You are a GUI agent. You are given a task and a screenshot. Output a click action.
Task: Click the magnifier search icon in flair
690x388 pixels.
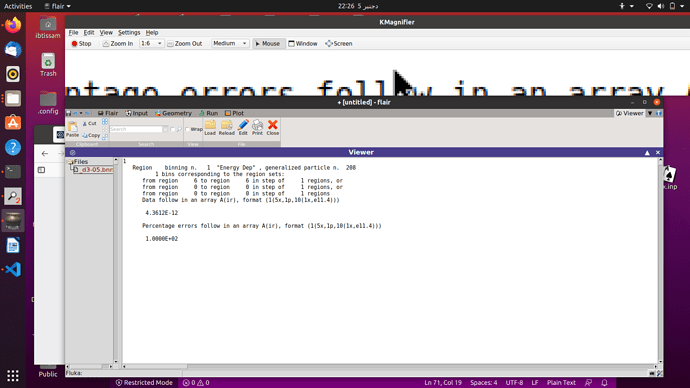coord(179,129)
